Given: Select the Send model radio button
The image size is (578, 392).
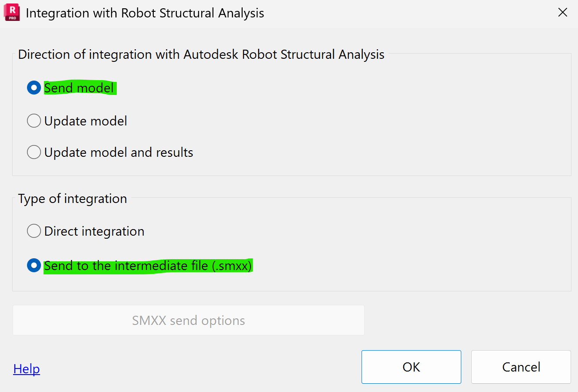Looking at the screenshot, I should (34, 88).
